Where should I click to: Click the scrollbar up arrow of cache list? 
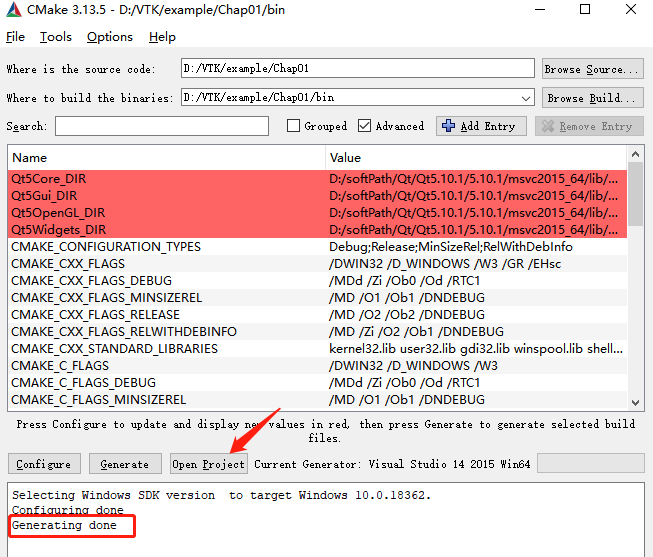(x=636, y=154)
